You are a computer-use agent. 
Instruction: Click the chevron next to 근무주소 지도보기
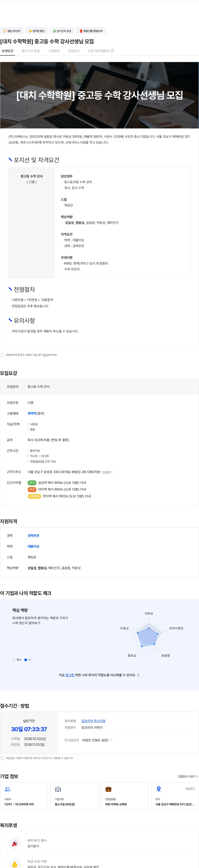pyautogui.click(x=113, y=472)
